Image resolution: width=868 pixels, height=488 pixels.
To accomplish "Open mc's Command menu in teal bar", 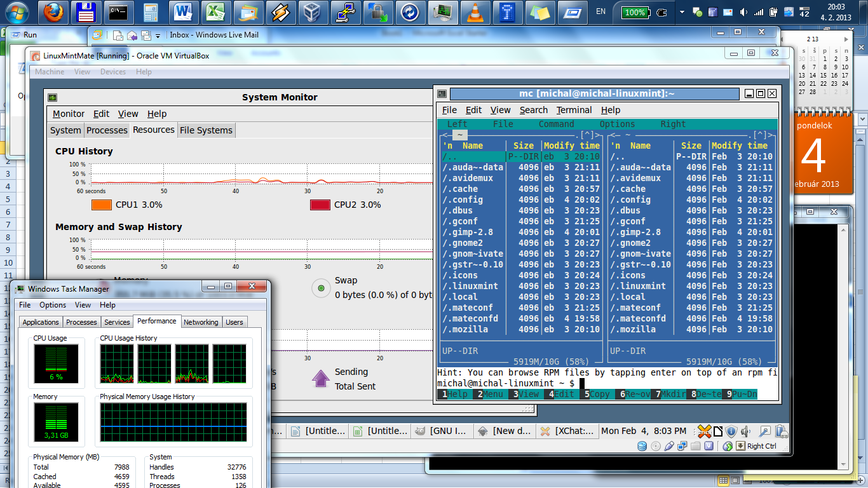I will 556,125.
